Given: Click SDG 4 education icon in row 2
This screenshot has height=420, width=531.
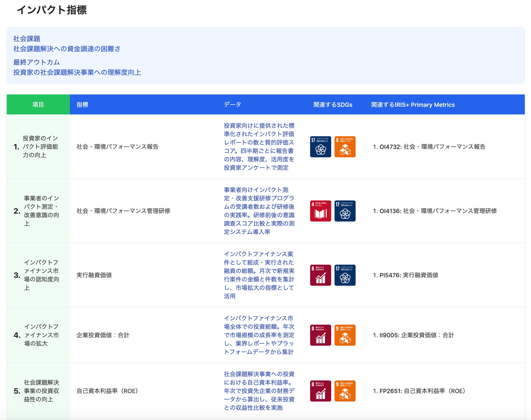Looking at the screenshot, I should tap(320, 211).
